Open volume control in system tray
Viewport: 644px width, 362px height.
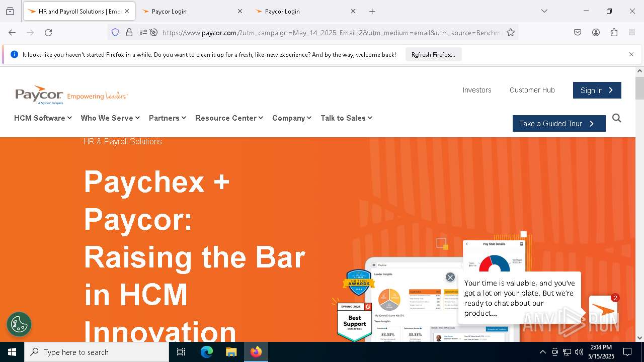point(579,352)
